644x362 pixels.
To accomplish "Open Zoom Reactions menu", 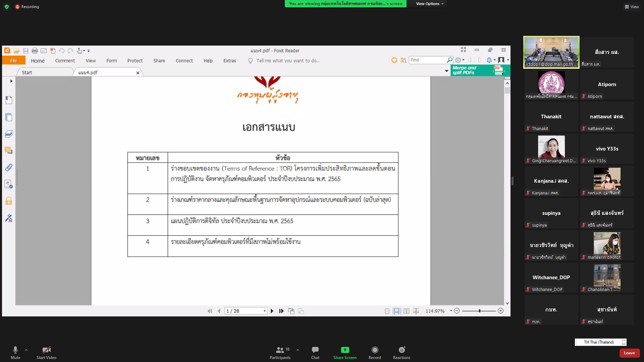I will coord(401,353).
